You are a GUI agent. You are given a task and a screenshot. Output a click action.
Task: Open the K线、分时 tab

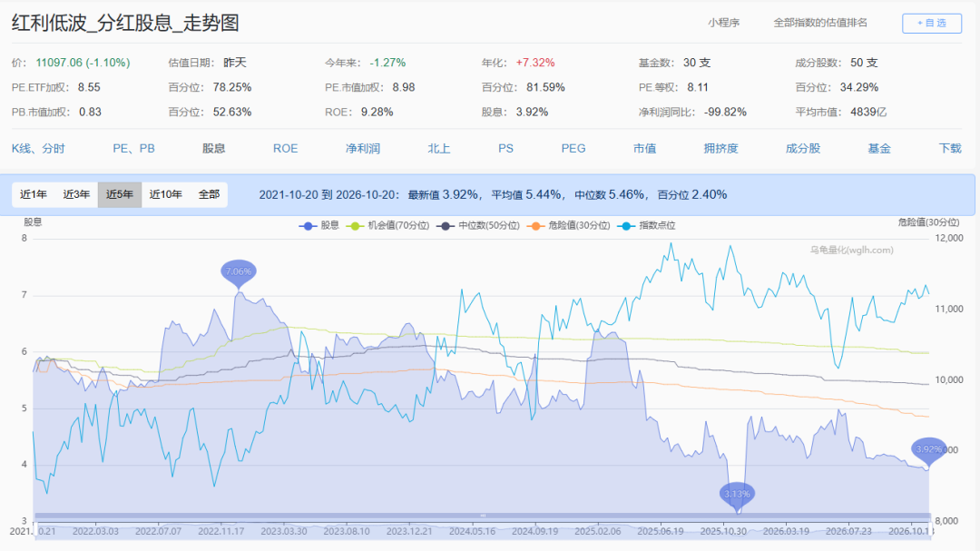click(38, 149)
